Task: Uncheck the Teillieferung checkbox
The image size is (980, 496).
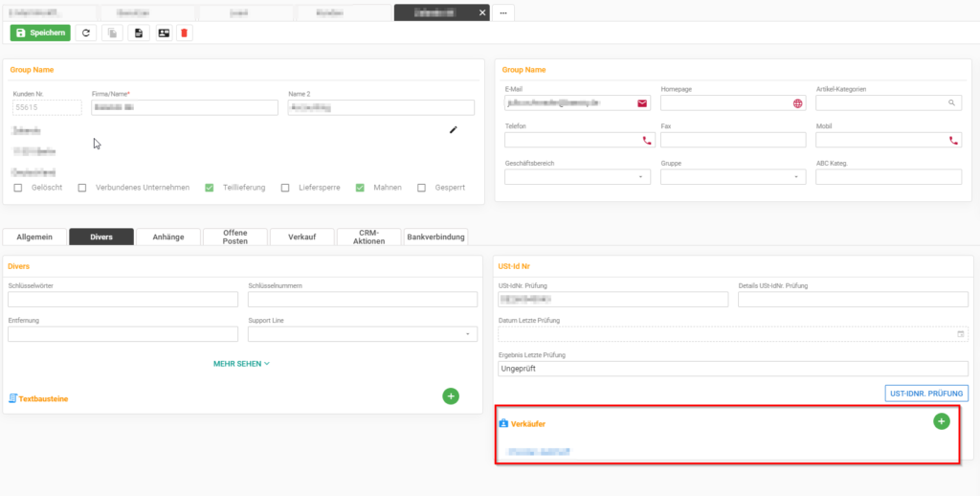Action: 210,188
